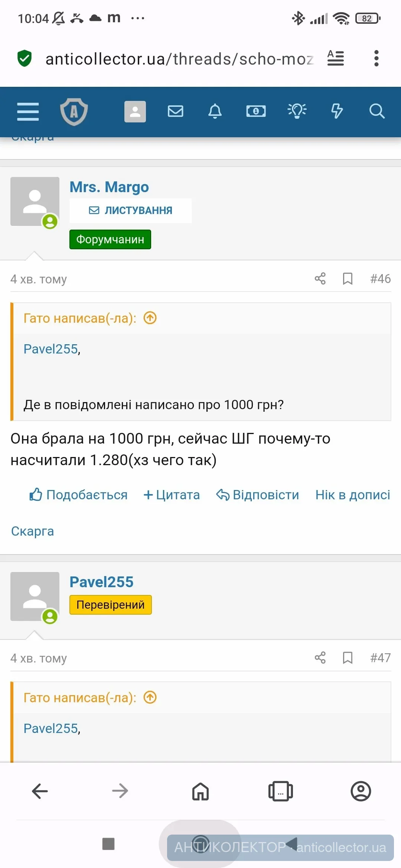This screenshot has height=868, width=401.
Task: Like Mrs. Margo's post with Подобається
Action: pyautogui.click(x=78, y=495)
